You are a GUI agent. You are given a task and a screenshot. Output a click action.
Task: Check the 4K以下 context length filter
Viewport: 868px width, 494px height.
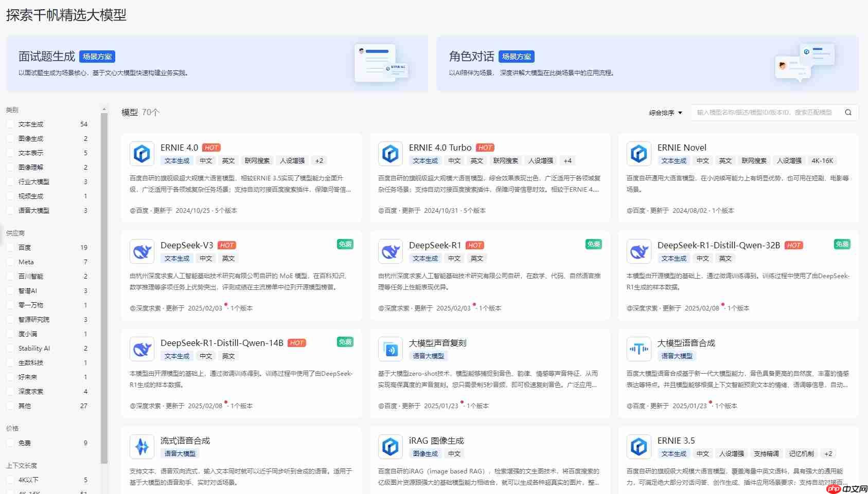[x=10, y=480]
